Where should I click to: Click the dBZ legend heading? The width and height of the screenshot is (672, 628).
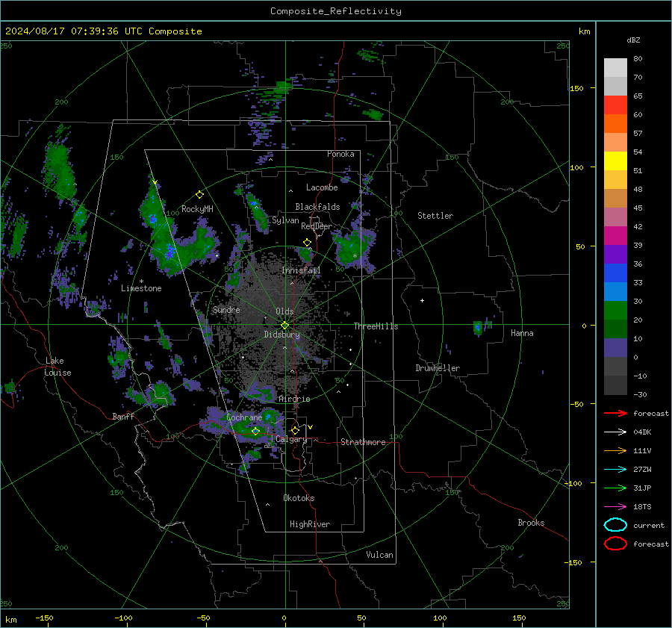pos(633,40)
